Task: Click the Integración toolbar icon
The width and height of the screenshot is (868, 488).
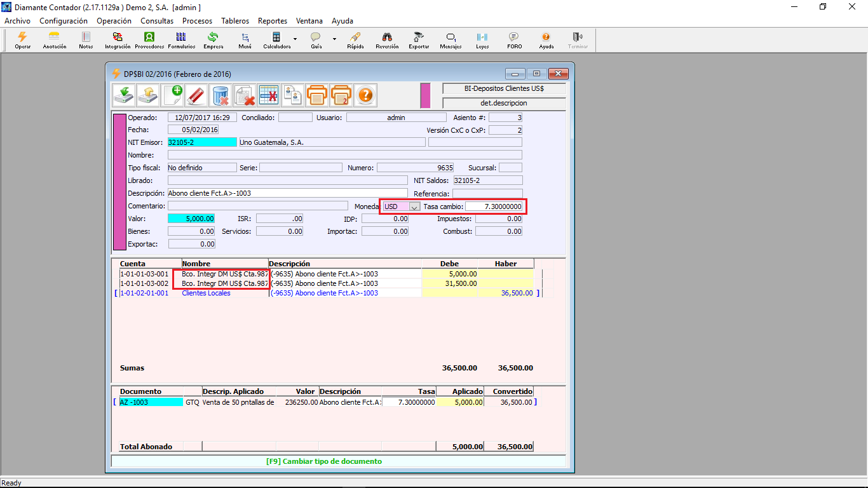Action: pos(118,37)
